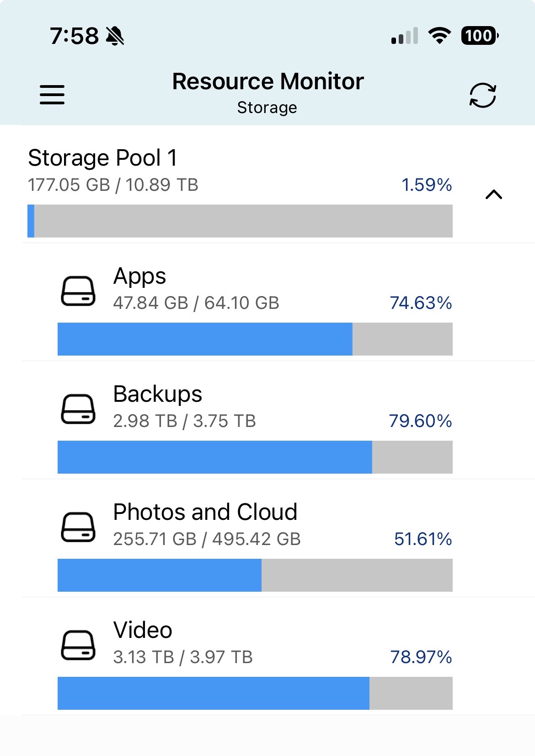Viewport: 535px width, 756px height.
Task: Tap the Apps volume drive icon
Action: pyautogui.click(x=78, y=291)
